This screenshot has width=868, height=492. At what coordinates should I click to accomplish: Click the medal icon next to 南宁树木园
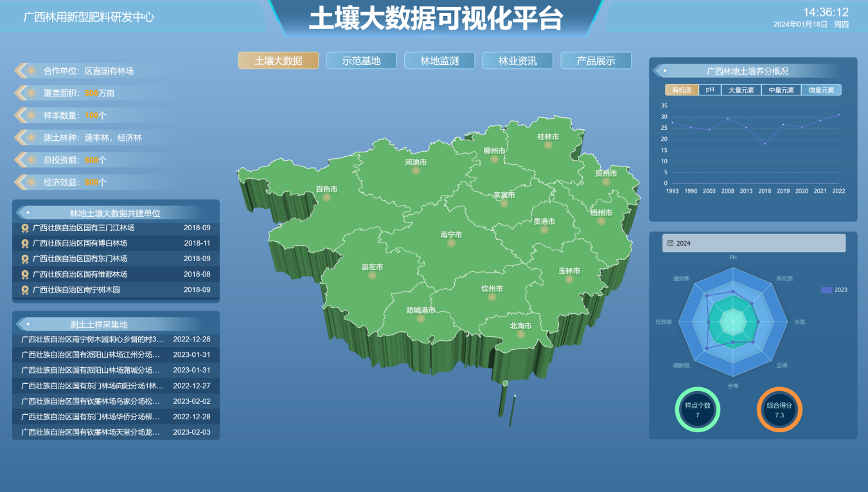pos(25,290)
